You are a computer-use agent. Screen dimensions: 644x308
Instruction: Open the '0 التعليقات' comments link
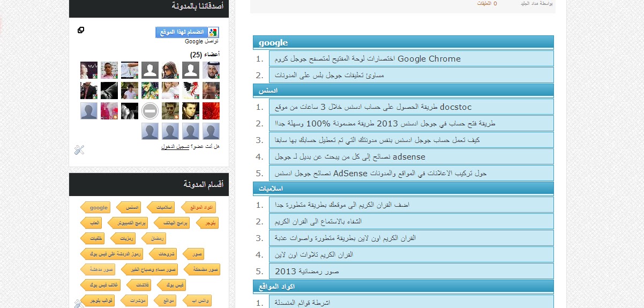487,3
